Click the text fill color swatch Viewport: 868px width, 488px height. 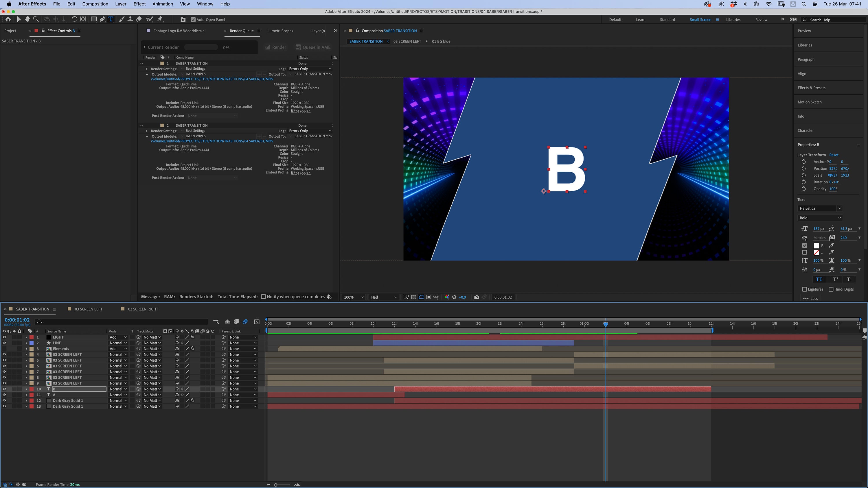[816, 245]
